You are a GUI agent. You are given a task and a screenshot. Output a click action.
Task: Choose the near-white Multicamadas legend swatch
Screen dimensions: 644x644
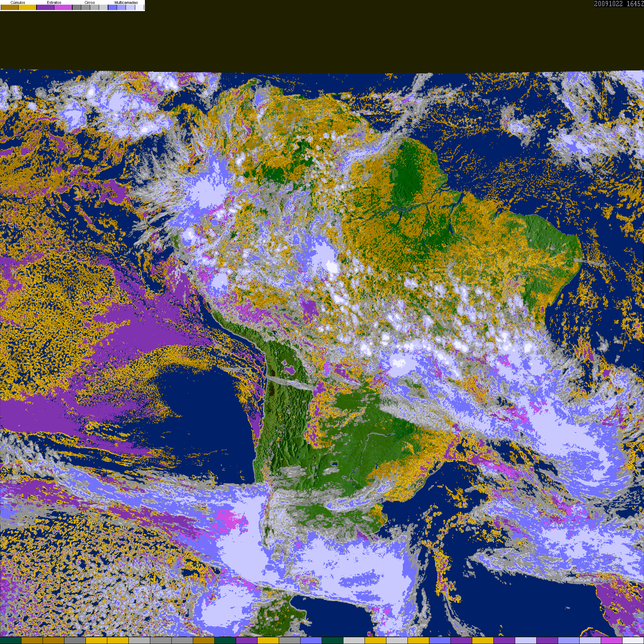pyautogui.click(x=140, y=7)
